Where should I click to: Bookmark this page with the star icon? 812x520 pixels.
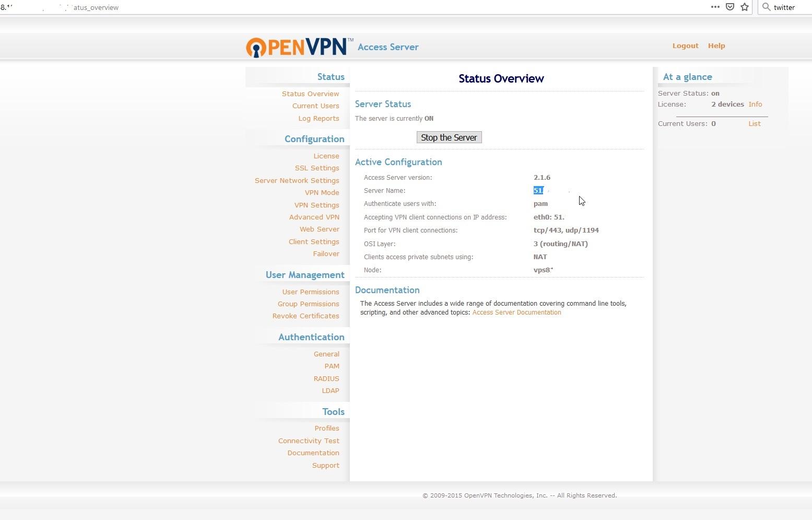coord(745,7)
